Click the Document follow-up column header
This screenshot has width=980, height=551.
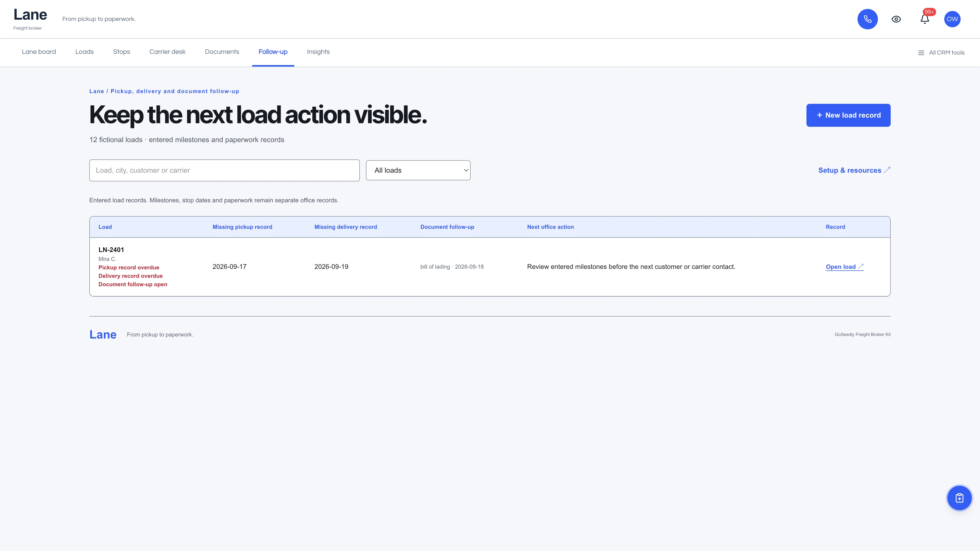pos(447,227)
